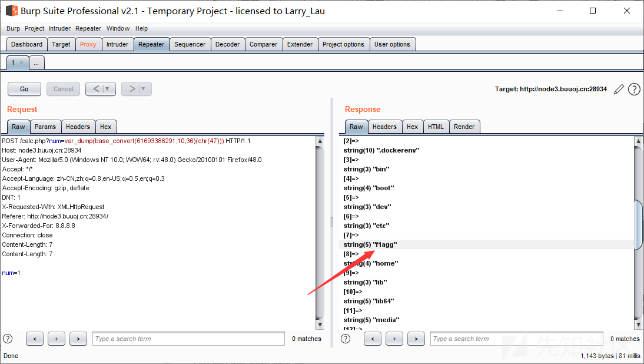Switch to the Decoder tab
The image size is (644, 364).
tap(228, 44)
